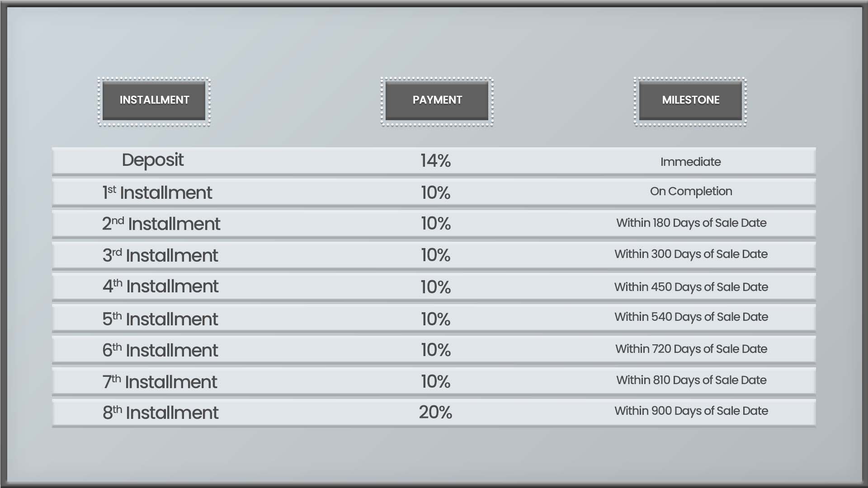
Task: Click the 20% final payment value
Action: pyautogui.click(x=435, y=412)
